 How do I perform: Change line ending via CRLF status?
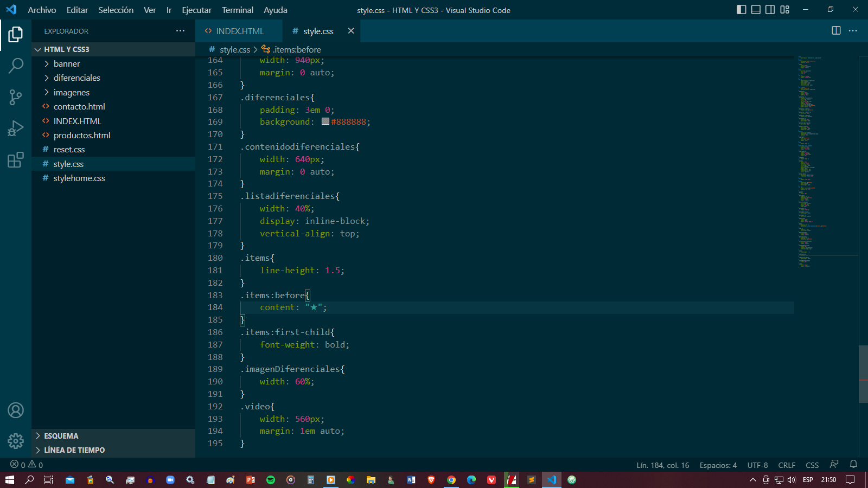[x=787, y=465]
